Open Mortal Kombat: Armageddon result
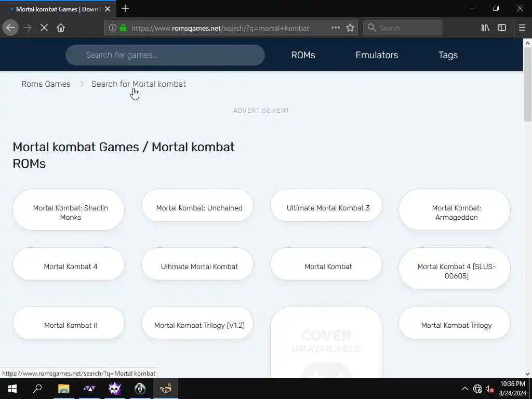 455,210
